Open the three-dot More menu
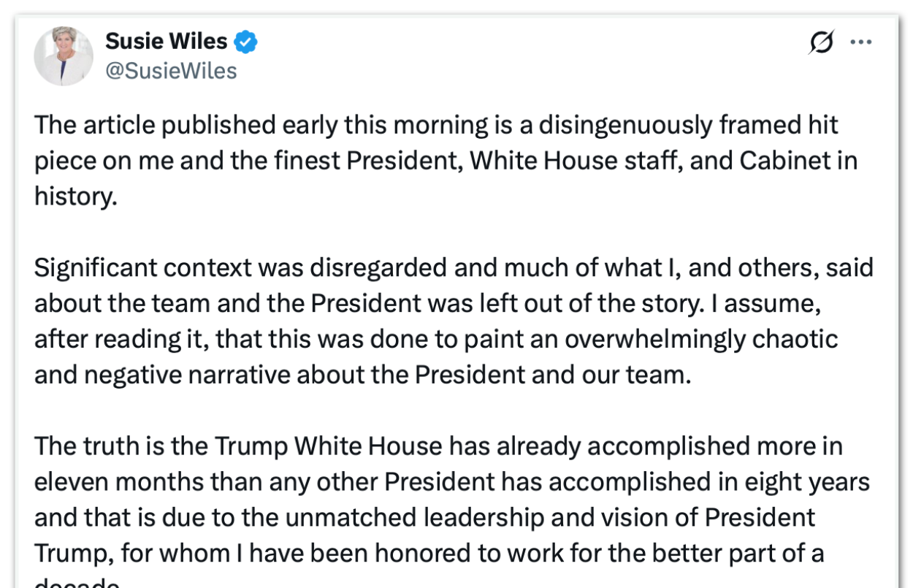This screenshot has width=913, height=588. (x=861, y=42)
